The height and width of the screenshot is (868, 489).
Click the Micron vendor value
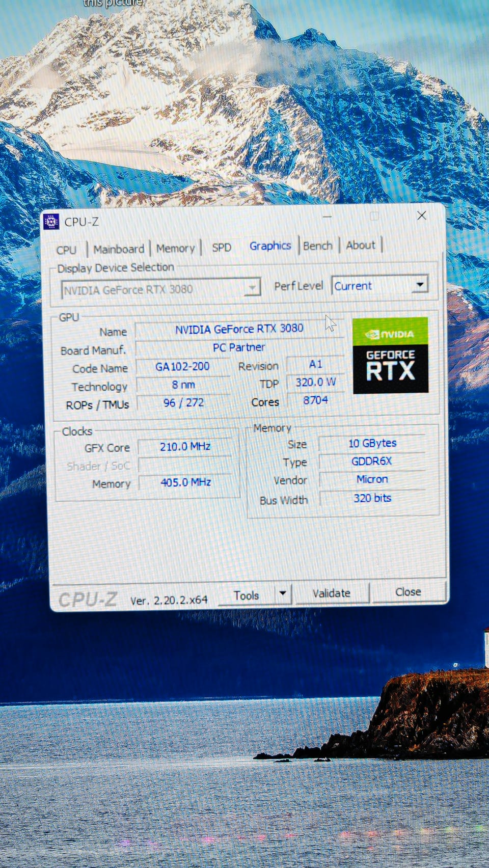pos(372,479)
